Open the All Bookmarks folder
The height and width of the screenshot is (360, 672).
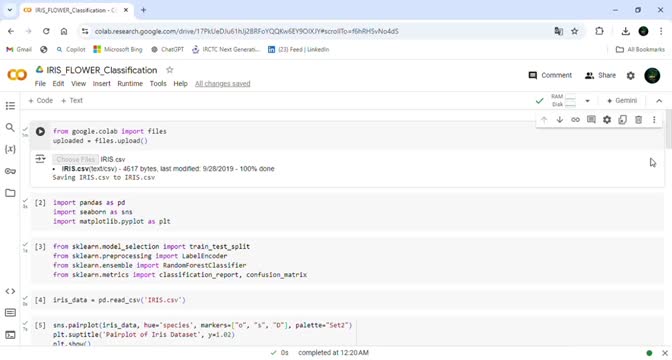640,49
